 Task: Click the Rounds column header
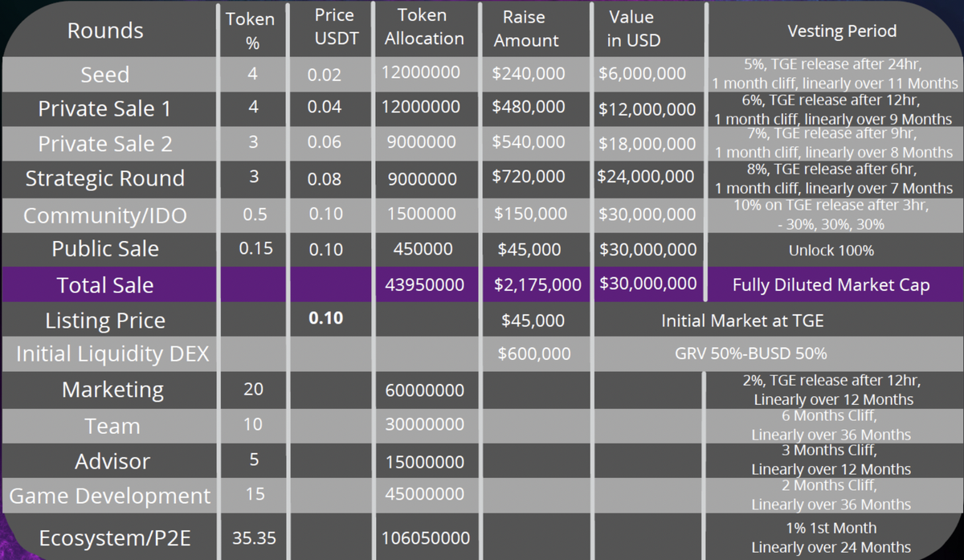point(105,31)
